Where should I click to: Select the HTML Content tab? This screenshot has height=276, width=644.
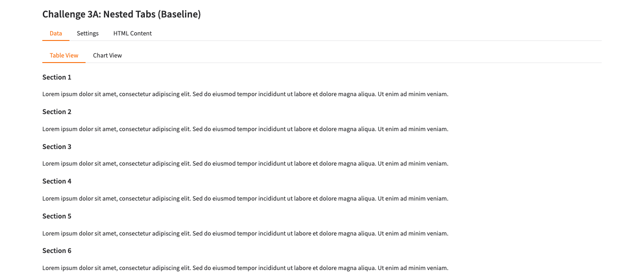[132, 33]
